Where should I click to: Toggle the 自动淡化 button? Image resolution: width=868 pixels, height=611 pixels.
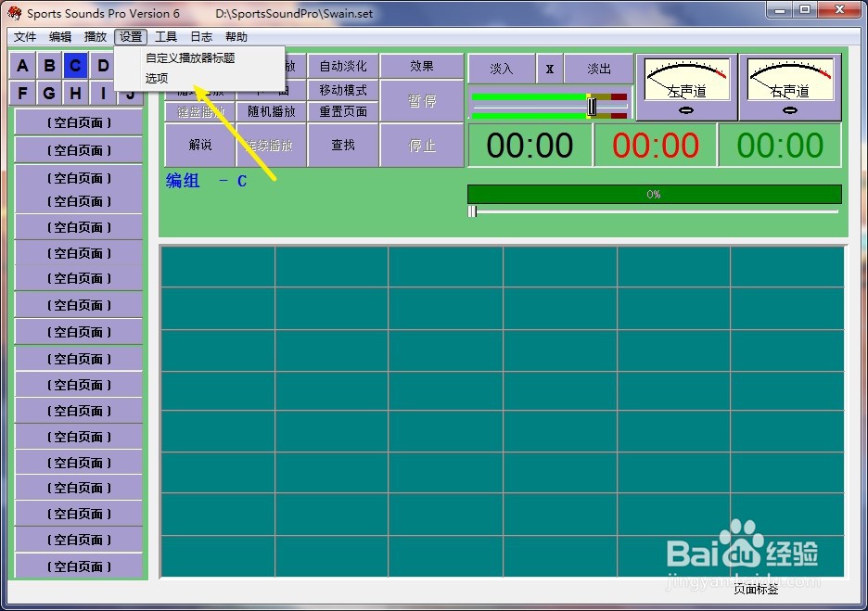(x=343, y=67)
